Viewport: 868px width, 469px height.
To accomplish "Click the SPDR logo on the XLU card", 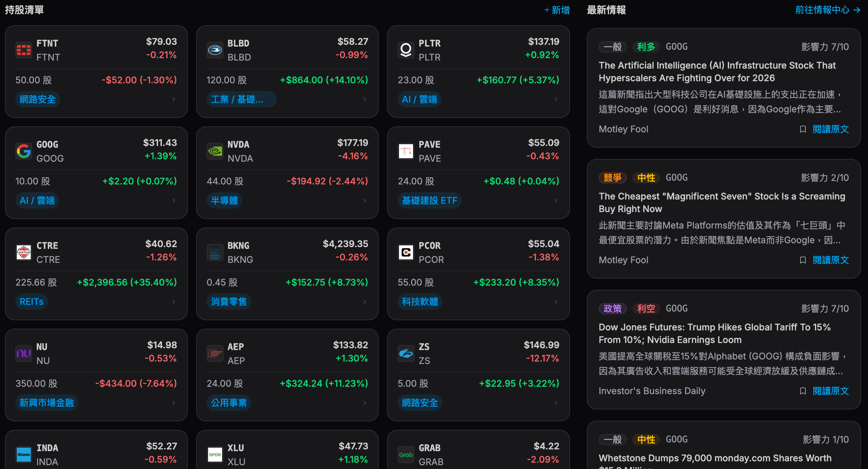I will [x=215, y=455].
